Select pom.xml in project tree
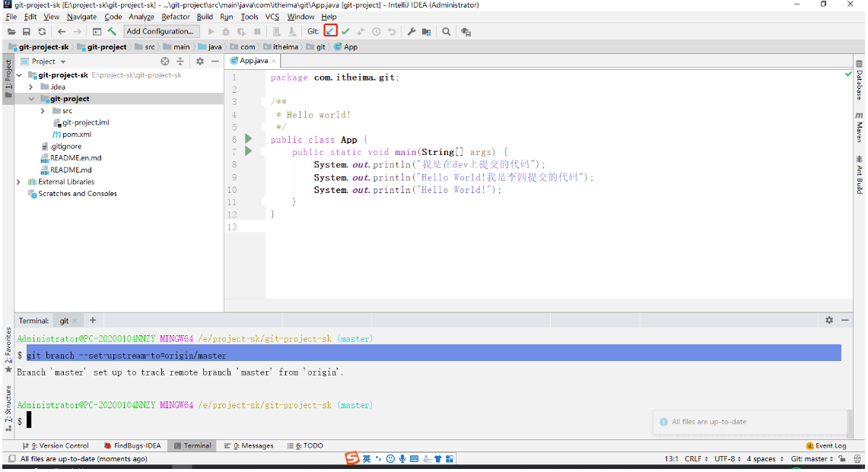 72,135
